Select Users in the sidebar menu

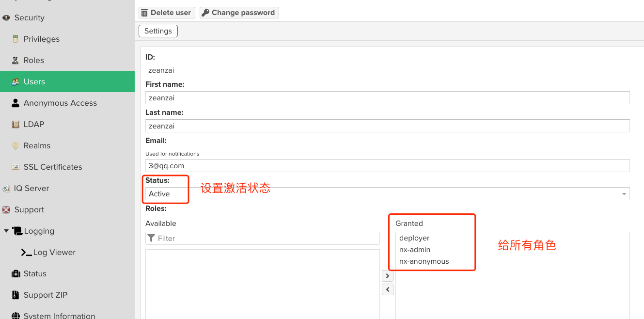[x=34, y=81]
